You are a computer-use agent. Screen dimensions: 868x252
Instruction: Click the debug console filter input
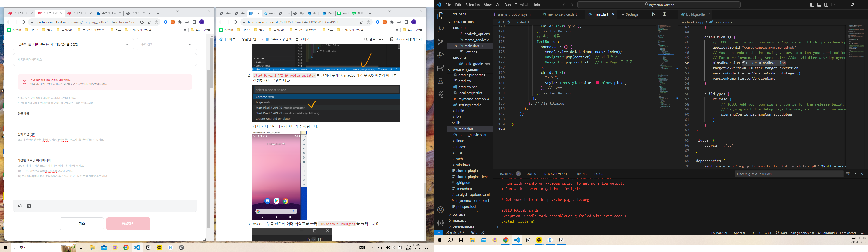789,174
